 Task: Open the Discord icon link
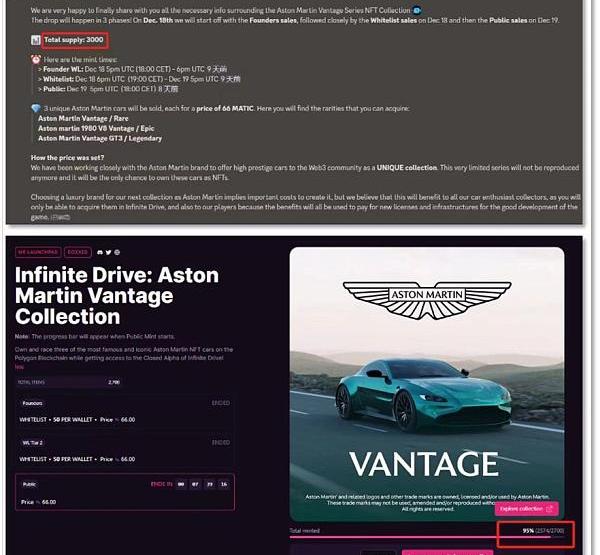pos(101,252)
